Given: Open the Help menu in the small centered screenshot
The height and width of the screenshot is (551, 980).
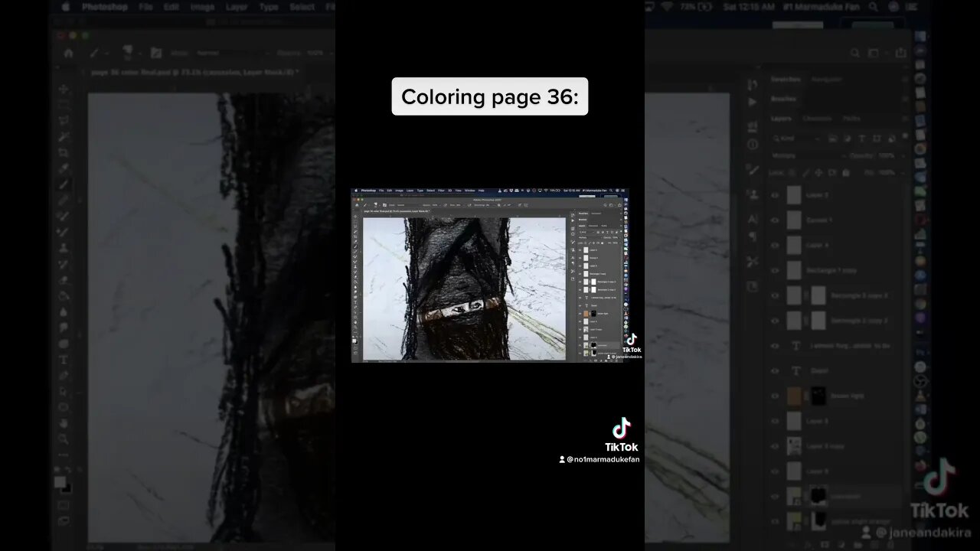Looking at the screenshot, I should (x=481, y=191).
